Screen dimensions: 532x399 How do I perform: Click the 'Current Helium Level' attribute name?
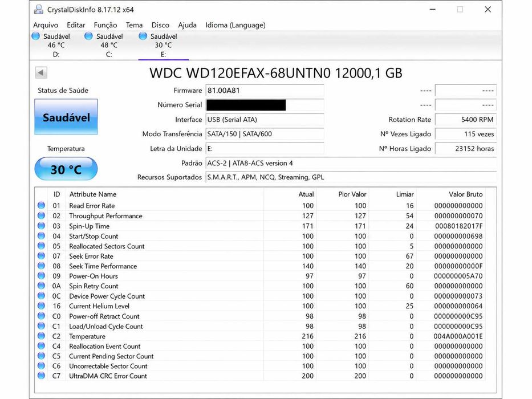99,306
